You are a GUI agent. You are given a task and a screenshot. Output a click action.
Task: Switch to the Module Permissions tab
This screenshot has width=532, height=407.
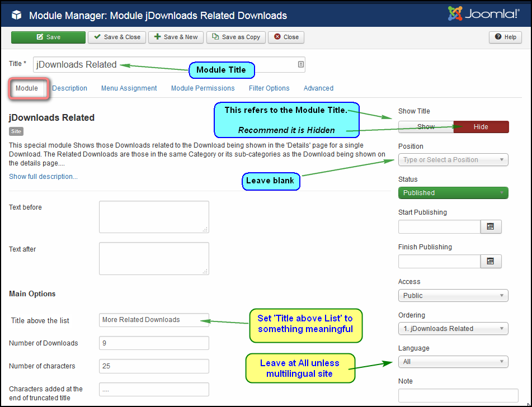pyautogui.click(x=203, y=88)
